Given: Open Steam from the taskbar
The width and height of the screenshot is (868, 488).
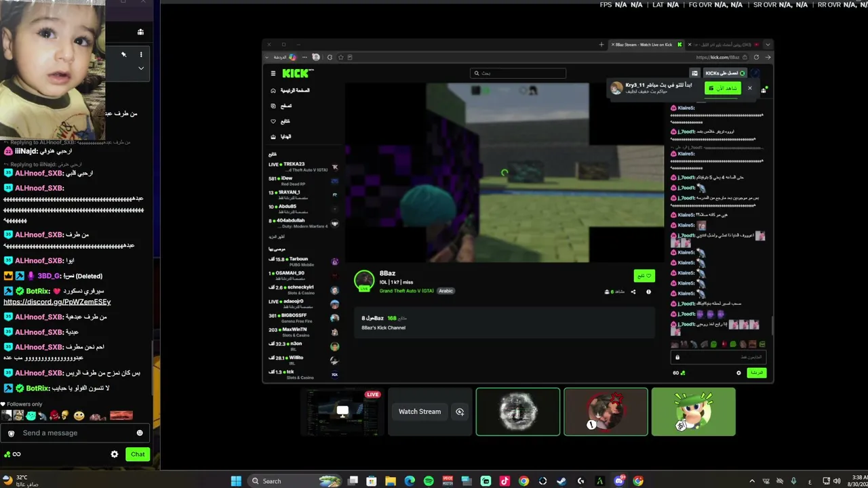Looking at the screenshot, I should click(561, 481).
